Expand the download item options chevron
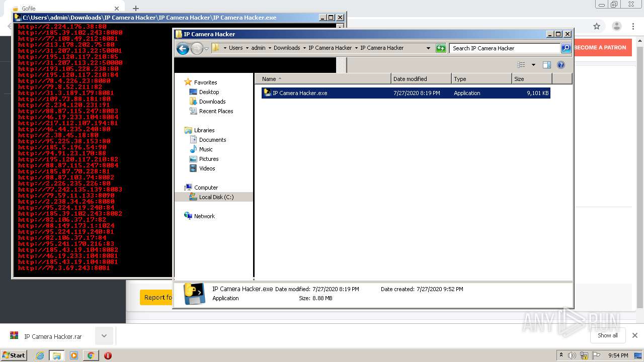The width and height of the screenshot is (644, 362). (x=104, y=336)
